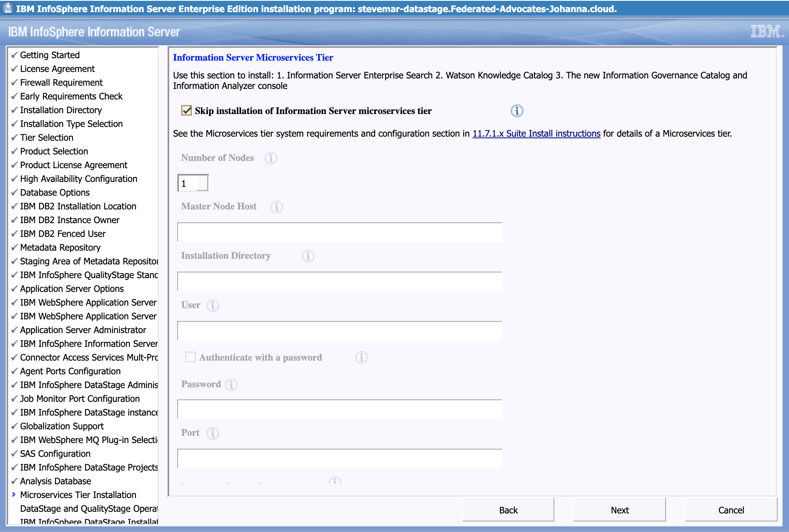Viewport: 789px width, 532px height.
Task: Open Job Monitor Port Configuration step
Action: pyautogui.click(x=80, y=399)
